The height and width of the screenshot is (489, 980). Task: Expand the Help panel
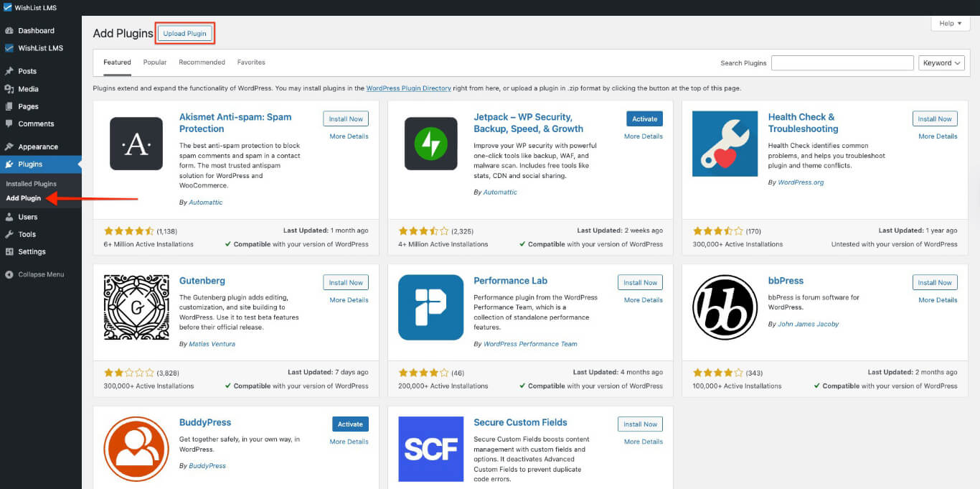[x=949, y=22]
